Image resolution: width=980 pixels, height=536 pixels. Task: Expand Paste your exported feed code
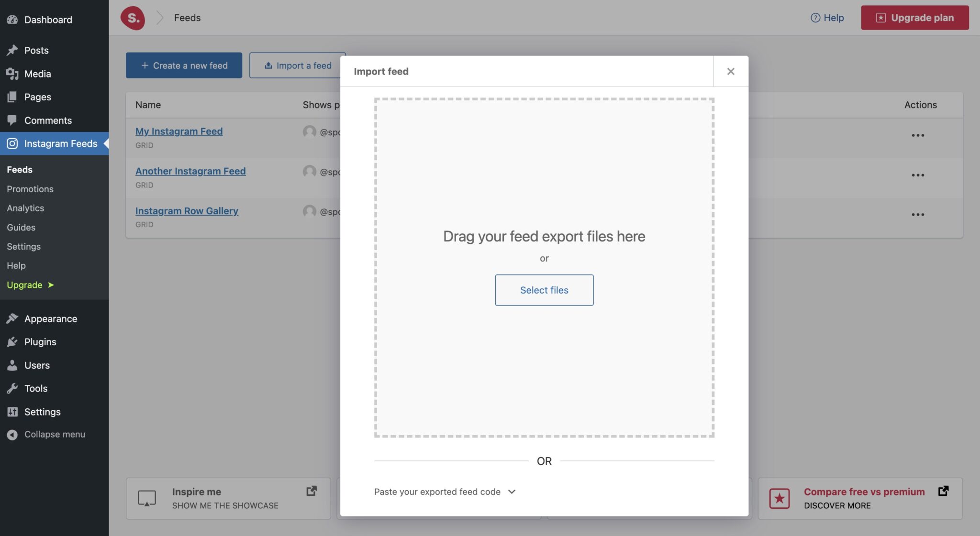[445, 492]
